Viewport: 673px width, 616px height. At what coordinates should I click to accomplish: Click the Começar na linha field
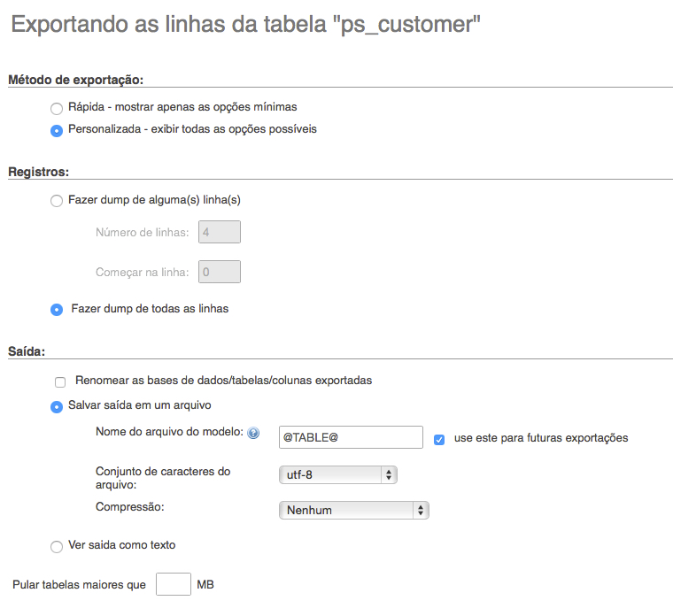pyautogui.click(x=220, y=272)
